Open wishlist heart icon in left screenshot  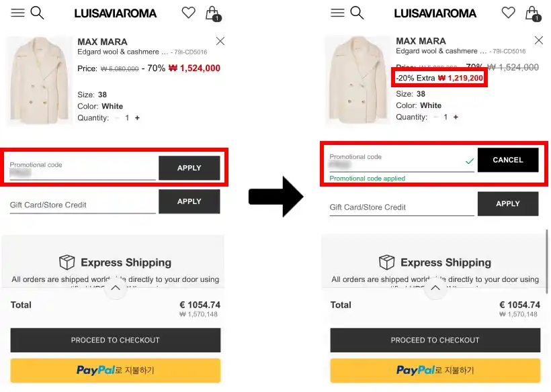(189, 13)
